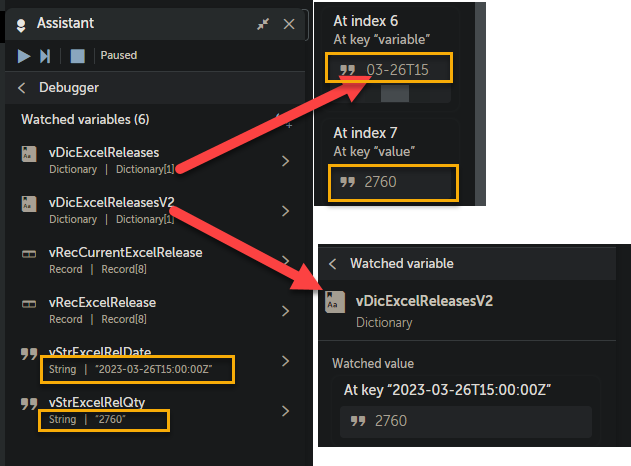Viewport: 631px width, 466px height.
Task: Expand vDicExcelReleasesV2 variable details
Action: (285, 211)
